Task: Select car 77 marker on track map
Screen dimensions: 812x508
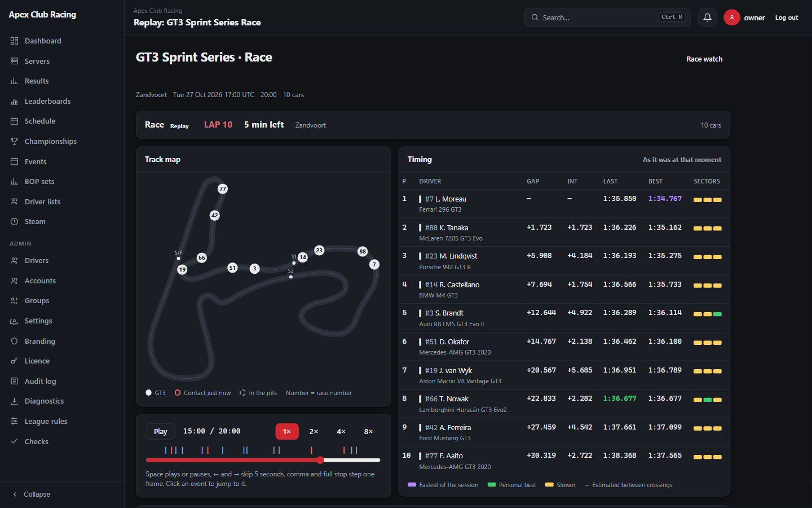Action: click(223, 189)
